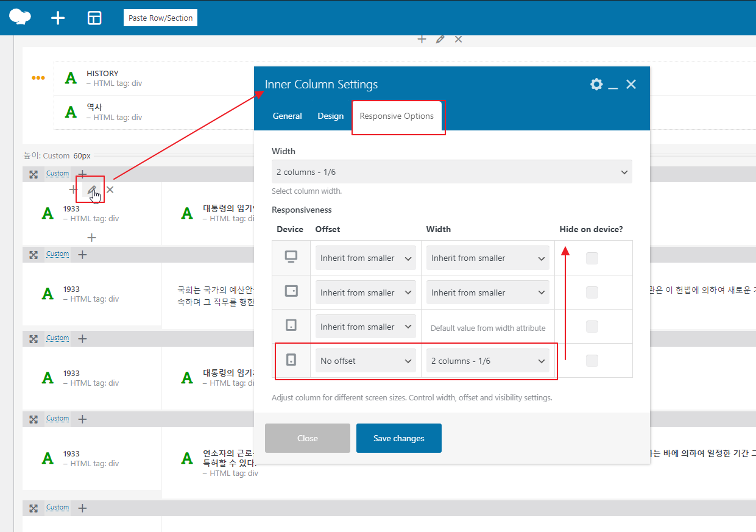The image size is (756, 532).
Task: Check Hide on device for desktop row
Action: [592, 258]
